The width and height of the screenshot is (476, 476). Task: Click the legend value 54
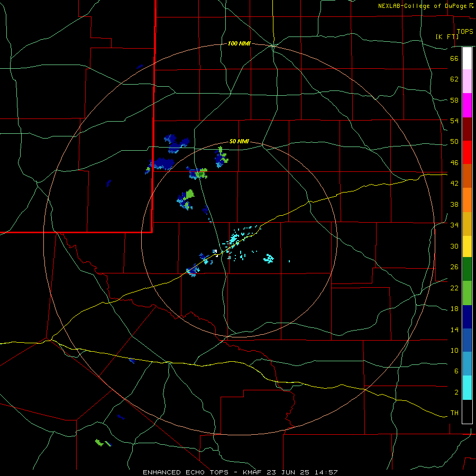[x=454, y=121]
